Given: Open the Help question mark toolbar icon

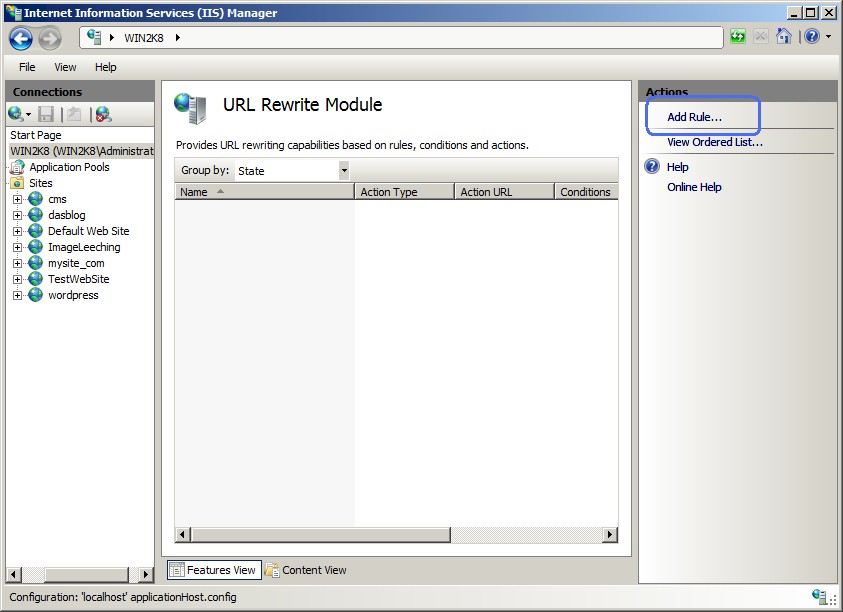Looking at the screenshot, I should pos(812,37).
